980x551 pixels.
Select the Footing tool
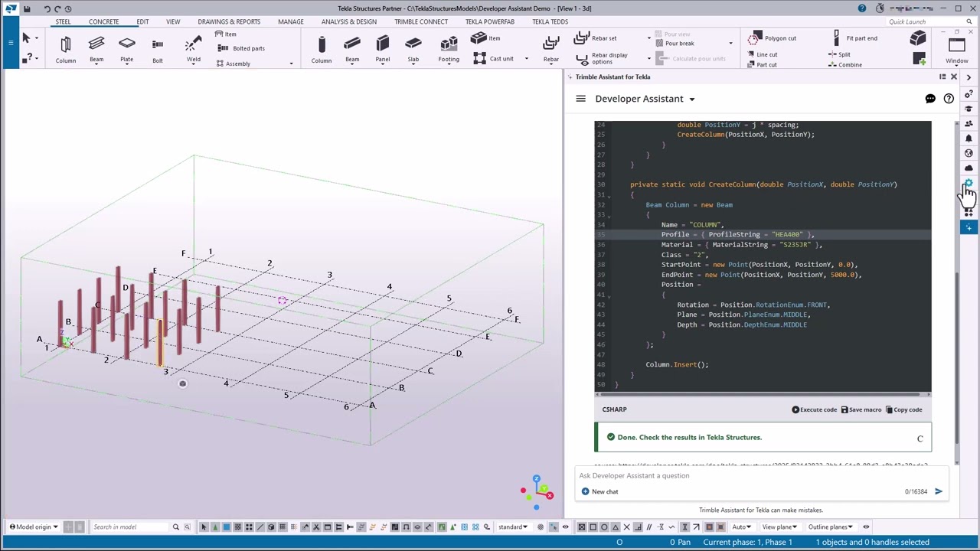449,49
